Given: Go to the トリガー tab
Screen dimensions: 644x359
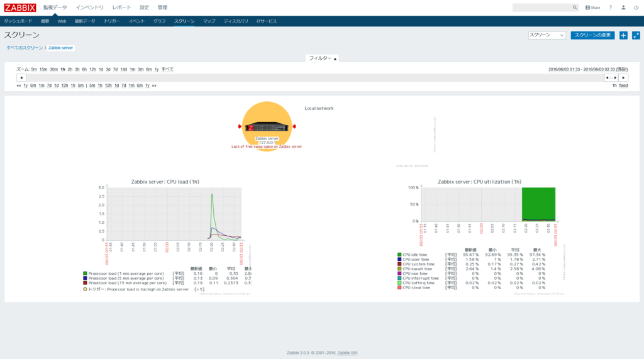Looking at the screenshot, I should click(112, 21).
